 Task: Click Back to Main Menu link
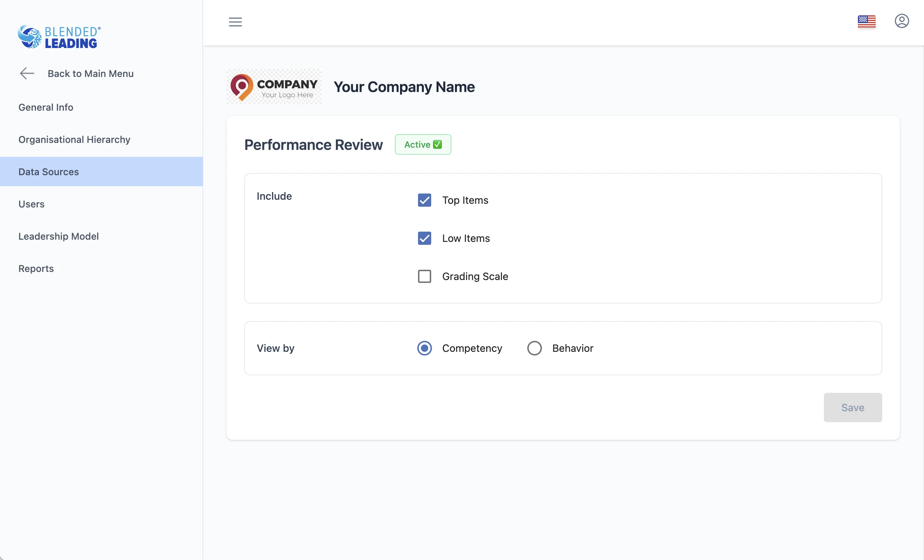(x=90, y=73)
